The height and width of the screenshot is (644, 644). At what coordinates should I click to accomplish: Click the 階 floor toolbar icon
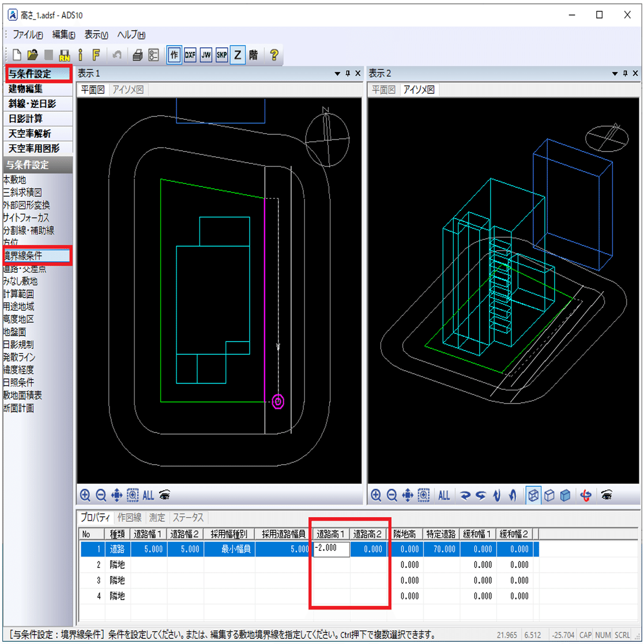(254, 55)
